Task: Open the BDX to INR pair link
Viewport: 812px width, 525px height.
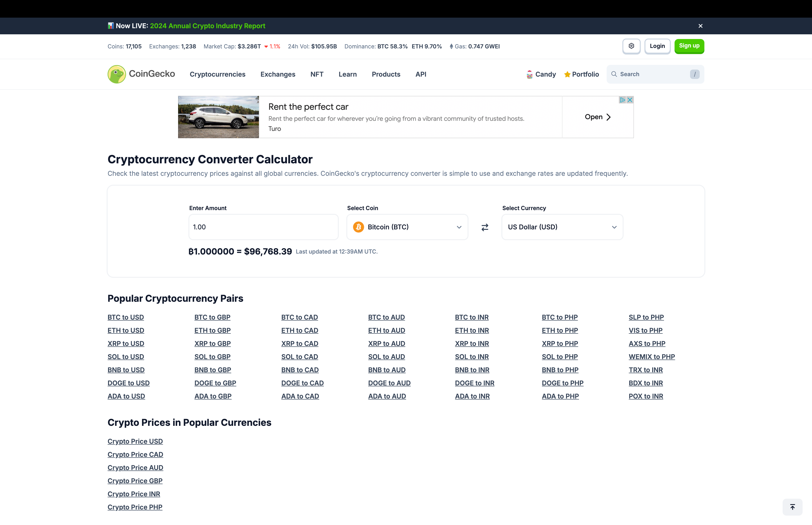Action: tap(646, 383)
